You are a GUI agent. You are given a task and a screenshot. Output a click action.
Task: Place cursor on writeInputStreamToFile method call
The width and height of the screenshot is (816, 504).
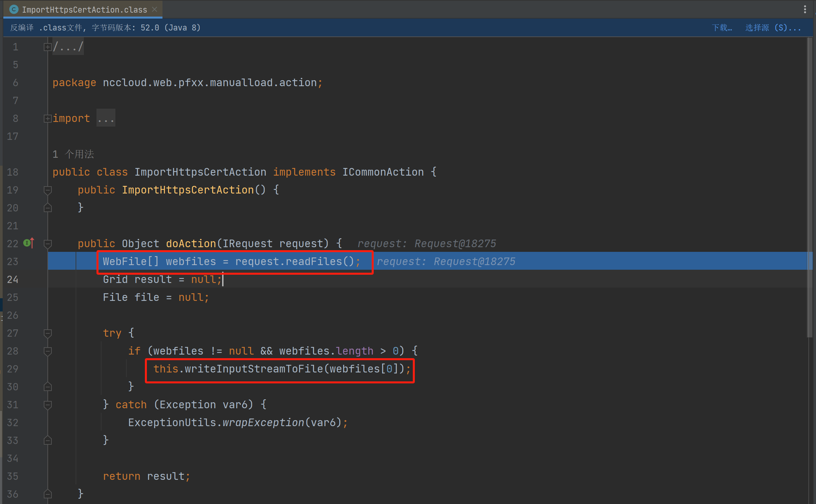253,369
